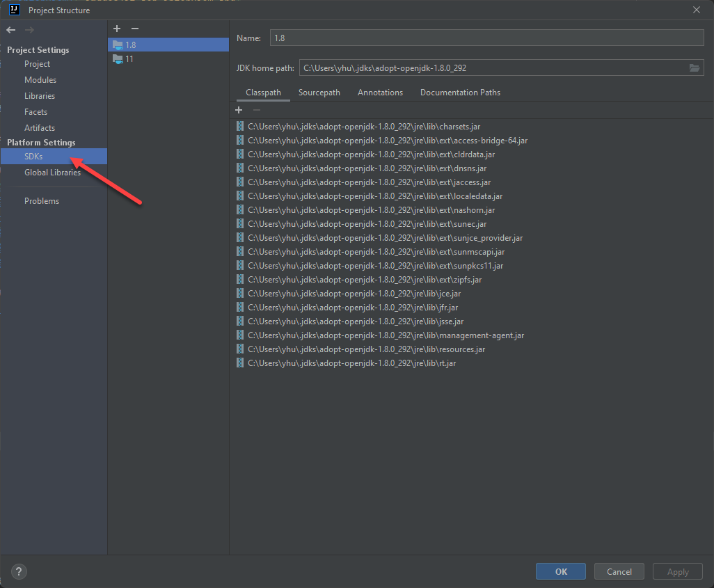Select the localedata.jar entry

click(x=370, y=196)
